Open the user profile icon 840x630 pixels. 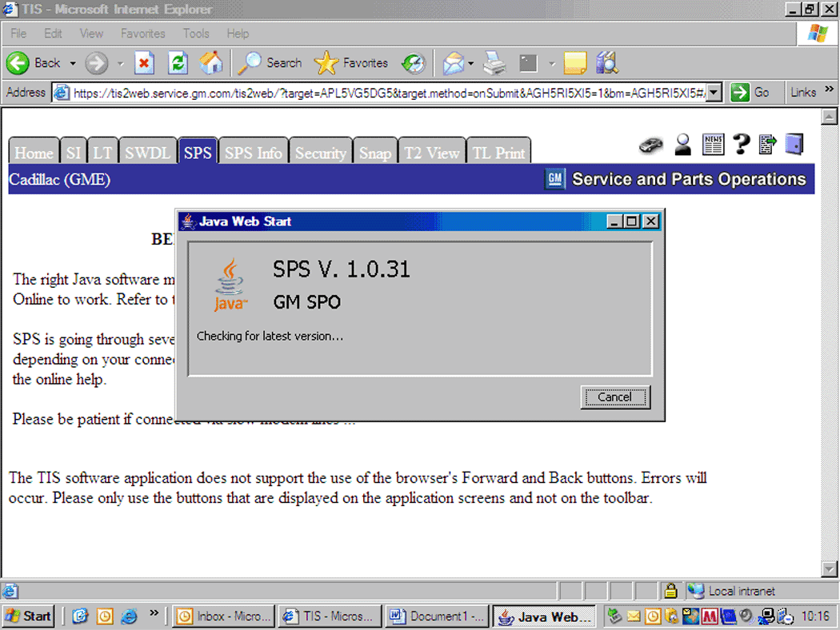682,145
